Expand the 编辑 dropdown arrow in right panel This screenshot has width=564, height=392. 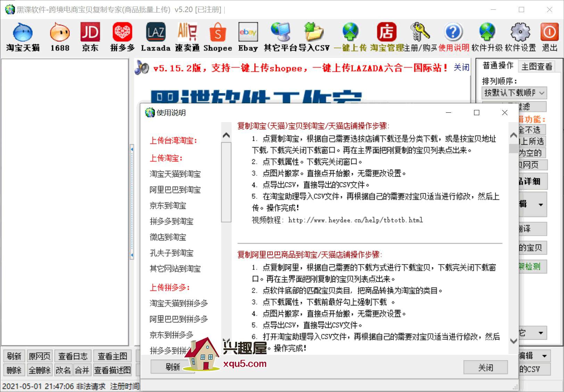tap(541, 205)
